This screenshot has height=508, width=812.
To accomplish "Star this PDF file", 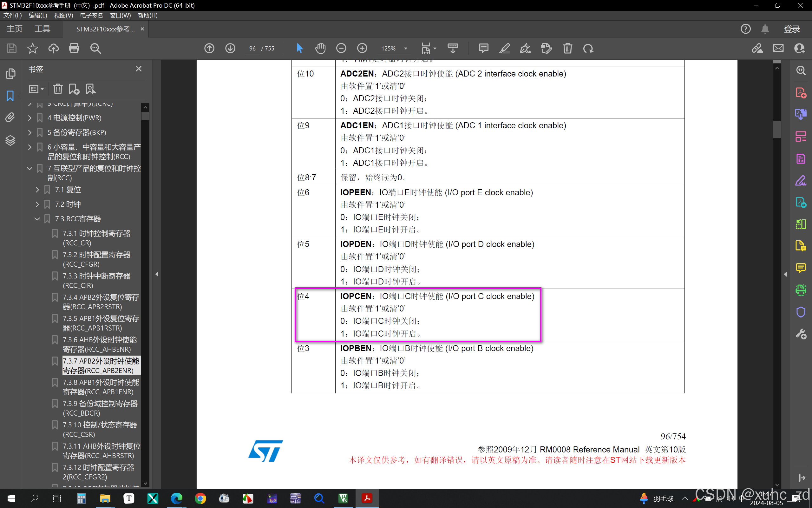I will (33, 48).
